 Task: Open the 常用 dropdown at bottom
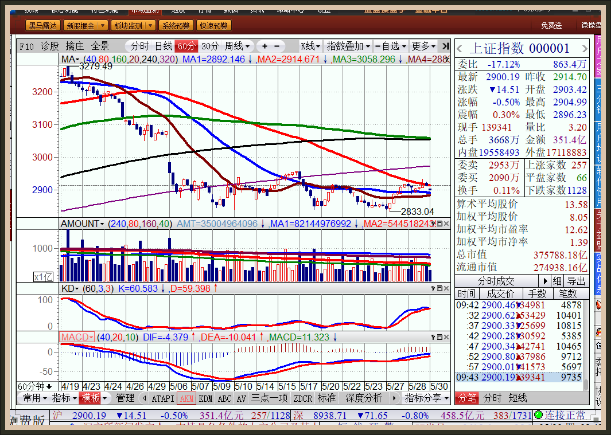click(34, 398)
